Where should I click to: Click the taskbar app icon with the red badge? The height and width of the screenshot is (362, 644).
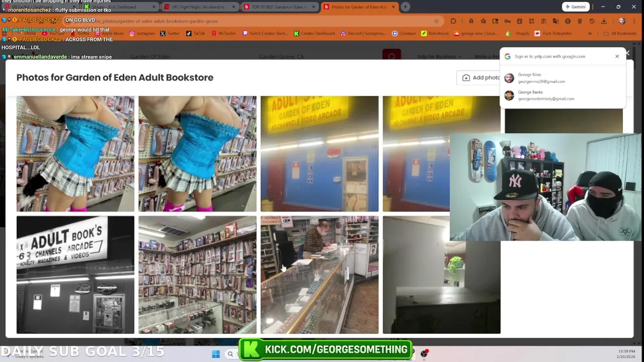tap(424, 354)
